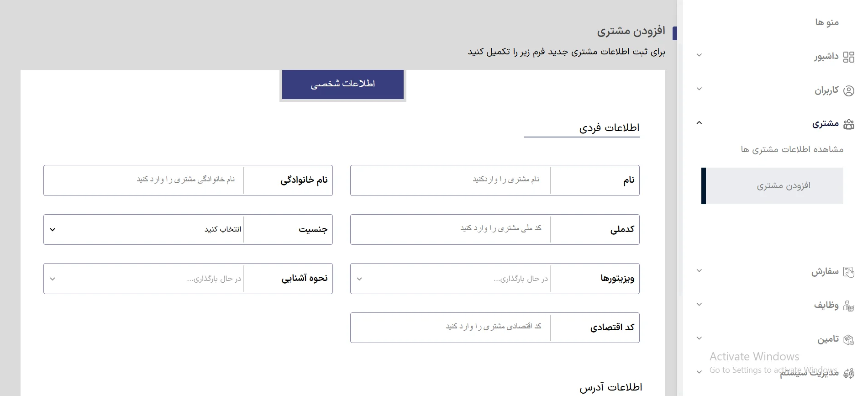Expand the users menu chevron
This screenshot has width=868, height=396.
[x=699, y=89]
